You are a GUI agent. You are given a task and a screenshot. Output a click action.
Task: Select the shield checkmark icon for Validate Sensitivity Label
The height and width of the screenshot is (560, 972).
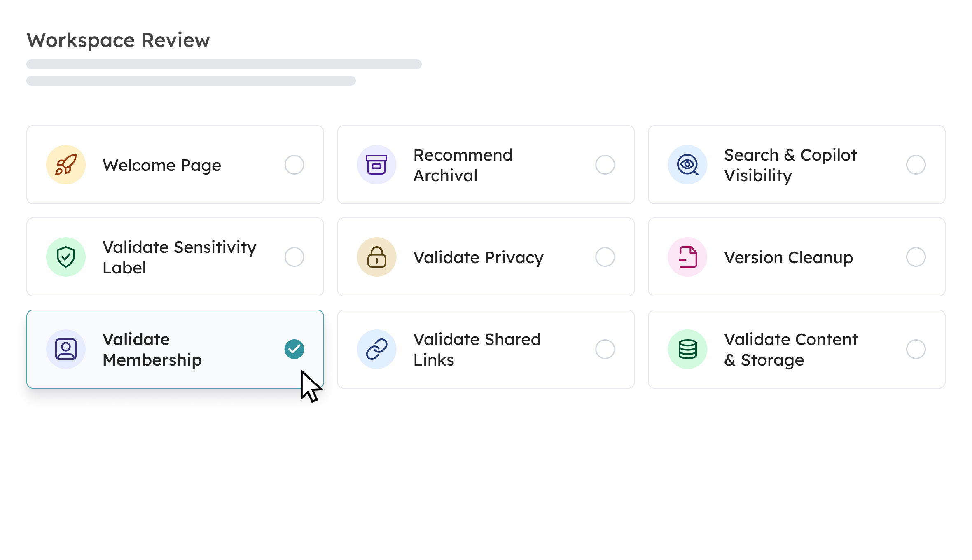(66, 257)
